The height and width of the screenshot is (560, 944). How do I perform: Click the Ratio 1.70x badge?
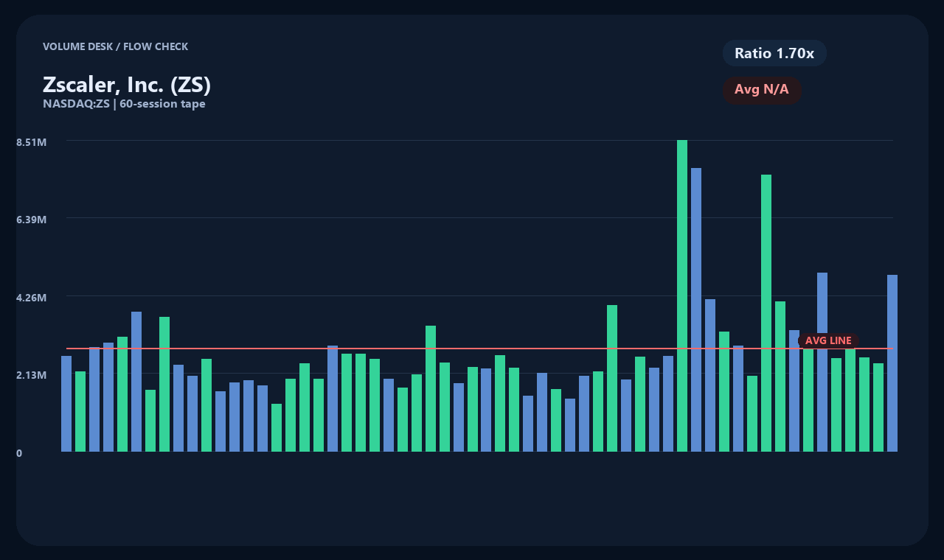coord(774,53)
